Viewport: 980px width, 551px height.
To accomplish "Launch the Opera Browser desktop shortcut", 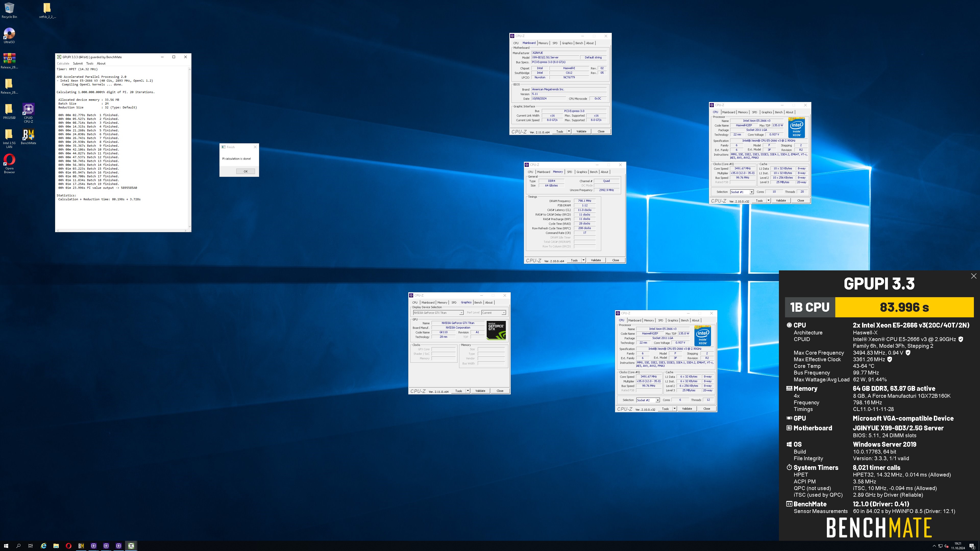I will point(9,164).
